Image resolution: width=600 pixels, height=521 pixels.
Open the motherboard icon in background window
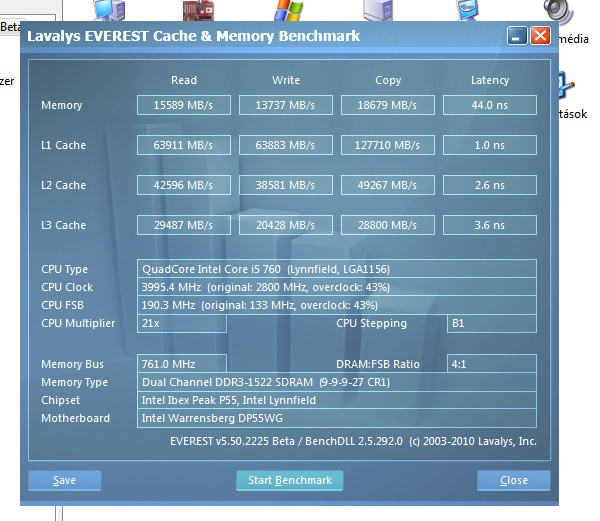point(198,10)
